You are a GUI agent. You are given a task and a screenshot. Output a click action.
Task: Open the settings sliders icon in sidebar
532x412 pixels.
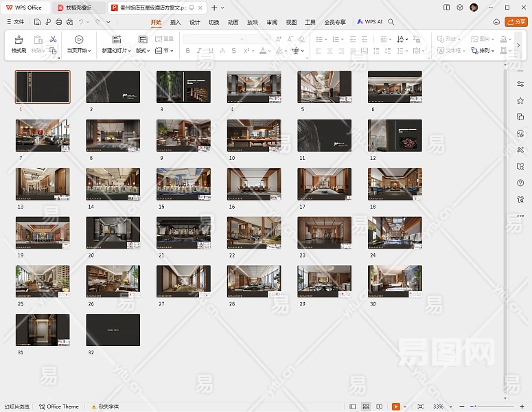tap(520, 83)
